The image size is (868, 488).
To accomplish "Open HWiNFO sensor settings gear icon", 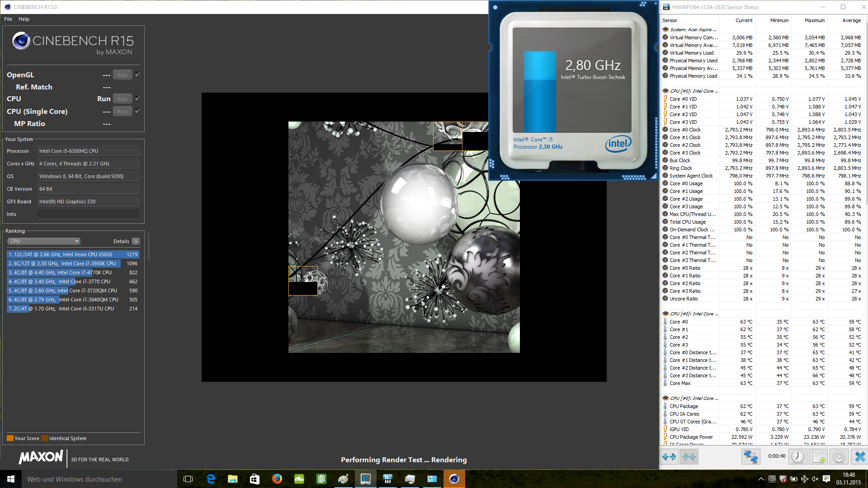I will [839, 457].
